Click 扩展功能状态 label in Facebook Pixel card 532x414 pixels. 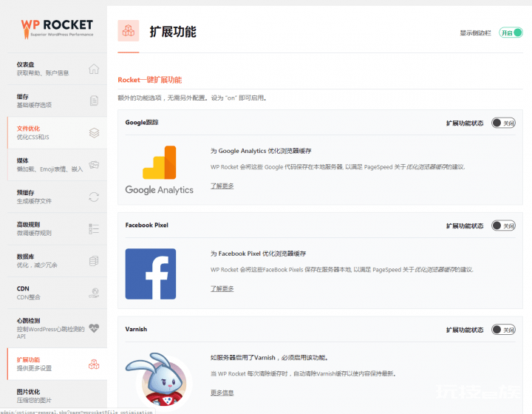click(465, 226)
